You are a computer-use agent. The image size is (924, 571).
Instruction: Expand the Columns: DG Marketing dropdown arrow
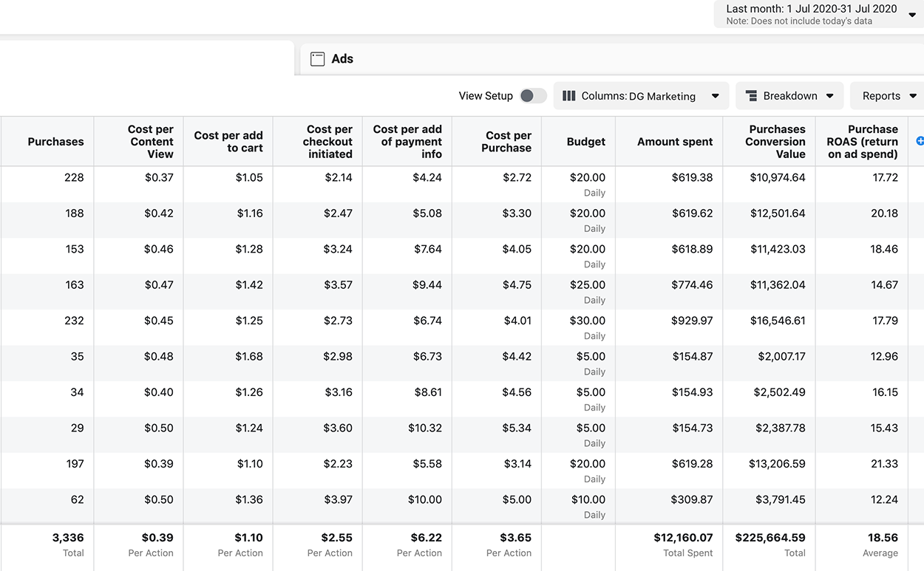(x=715, y=96)
